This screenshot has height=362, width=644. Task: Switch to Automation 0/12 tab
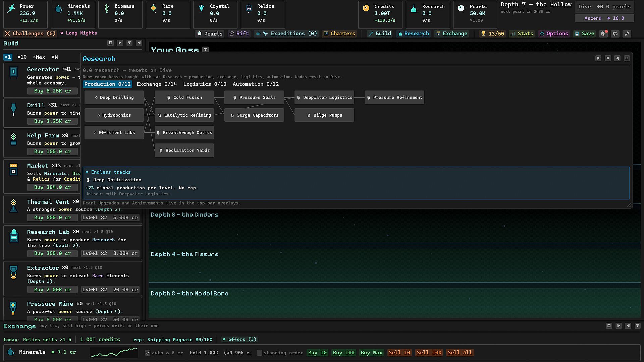coord(256,84)
